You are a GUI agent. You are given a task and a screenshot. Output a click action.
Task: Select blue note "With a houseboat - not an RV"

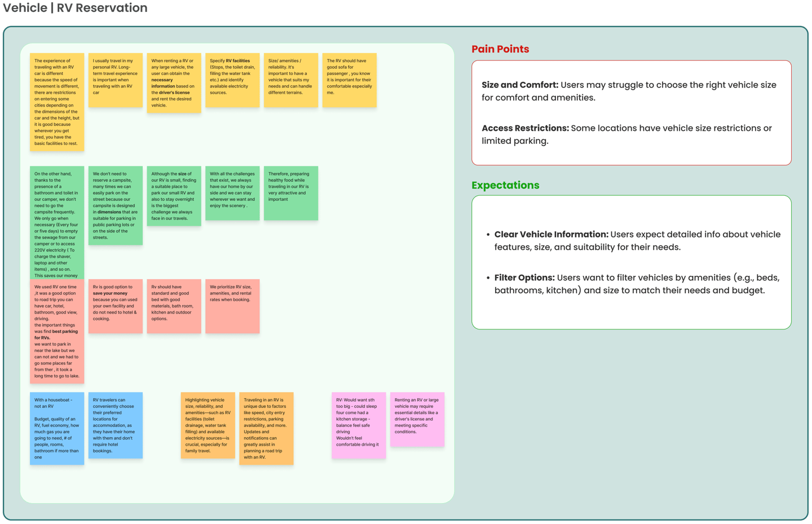pyautogui.click(x=57, y=429)
